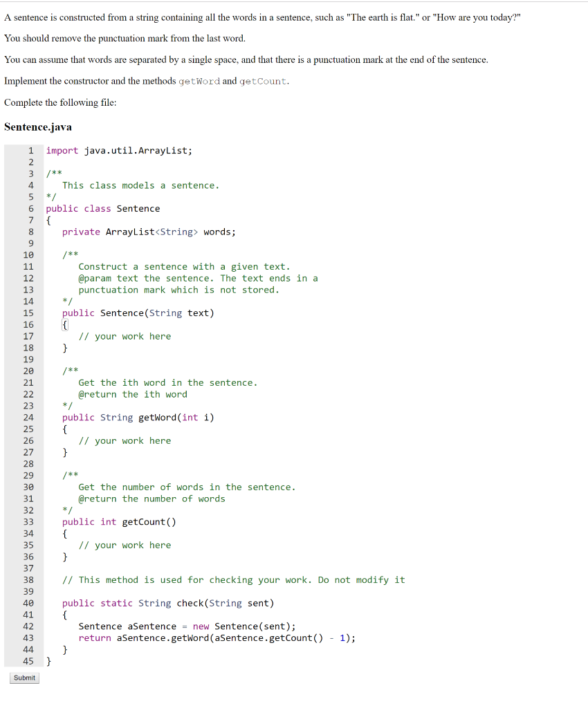The image size is (588, 708).
Task: Click the 'public int getCount()' line
Action: (x=119, y=522)
